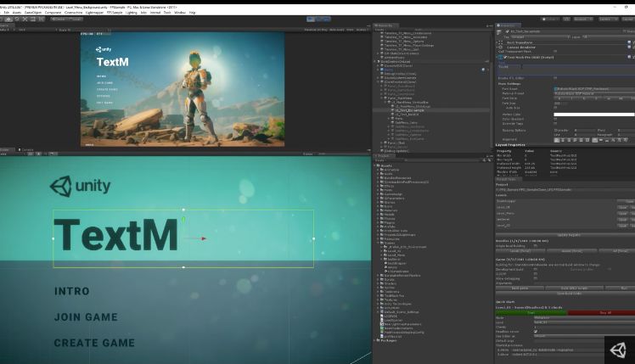This screenshot has width=635, height=364.
Task: Open the Gizmos dropdown in Game view
Action: (x=362, y=30)
